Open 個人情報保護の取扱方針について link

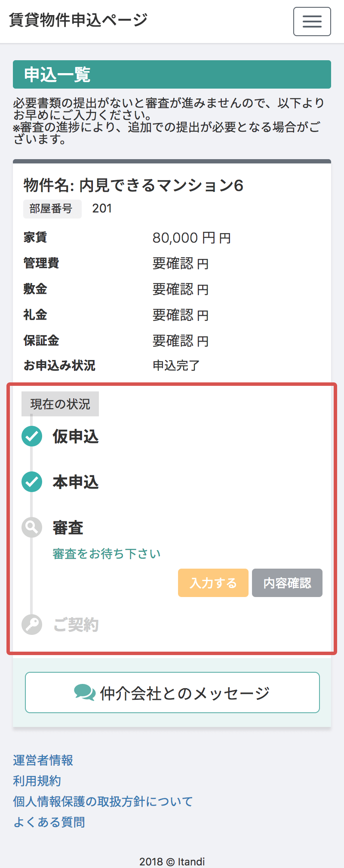(x=103, y=801)
